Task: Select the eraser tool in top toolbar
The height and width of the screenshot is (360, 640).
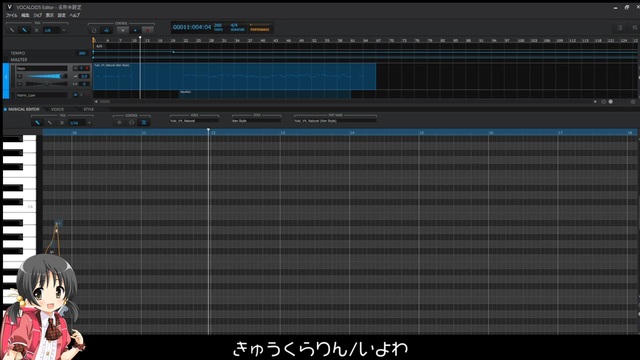Action: click(x=36, y=30)
